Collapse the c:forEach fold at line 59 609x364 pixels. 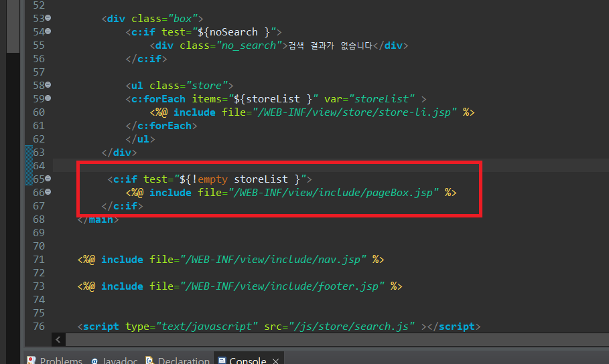point(48,98)
